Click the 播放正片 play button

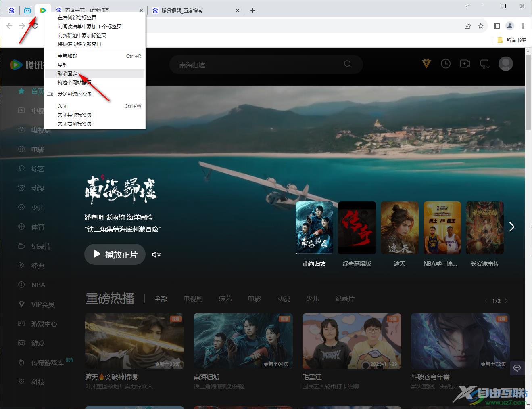(115, 254)
